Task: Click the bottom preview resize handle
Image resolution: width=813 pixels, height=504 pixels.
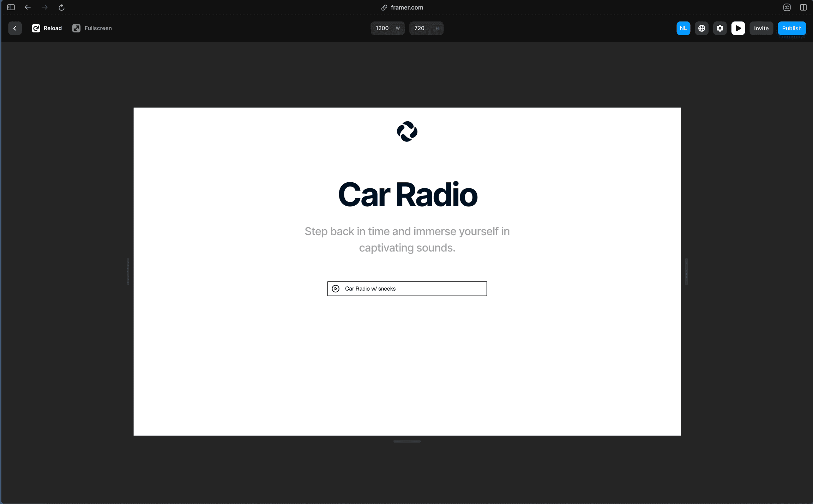Action: tap(407, 441)
